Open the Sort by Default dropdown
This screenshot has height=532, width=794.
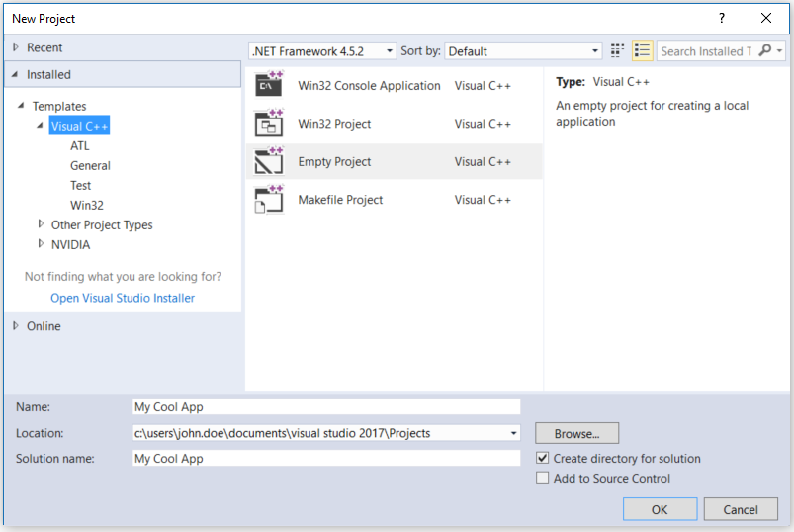coord(523,51)
